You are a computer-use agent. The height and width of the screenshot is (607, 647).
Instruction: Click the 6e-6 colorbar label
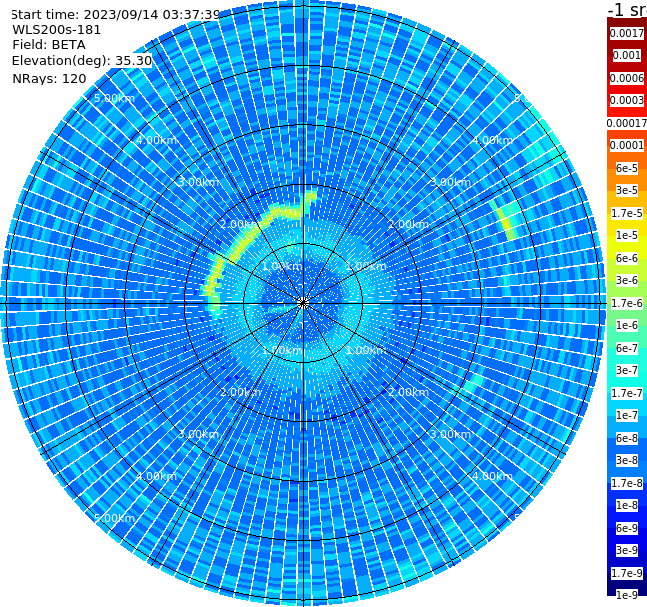(627, 258)
